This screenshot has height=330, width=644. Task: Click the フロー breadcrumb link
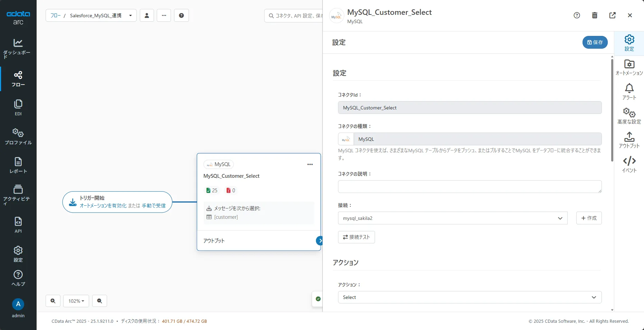tap(55, 16)
